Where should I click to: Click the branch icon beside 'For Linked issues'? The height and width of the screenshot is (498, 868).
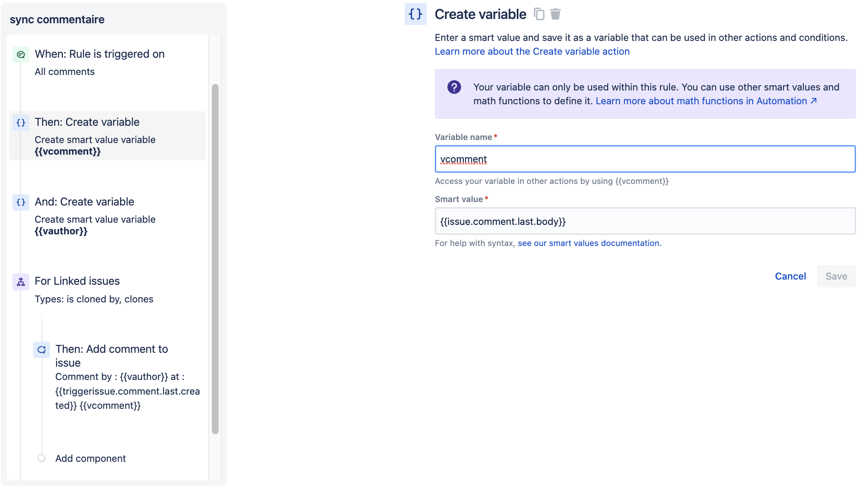tap(21, 282)
